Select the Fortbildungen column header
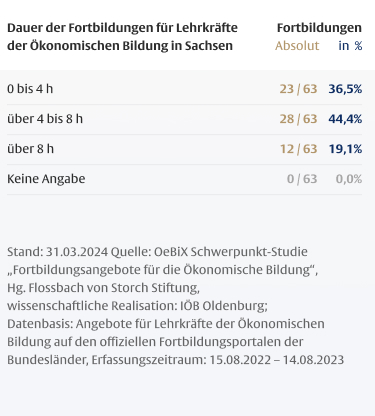 click(x=319, y=28)
